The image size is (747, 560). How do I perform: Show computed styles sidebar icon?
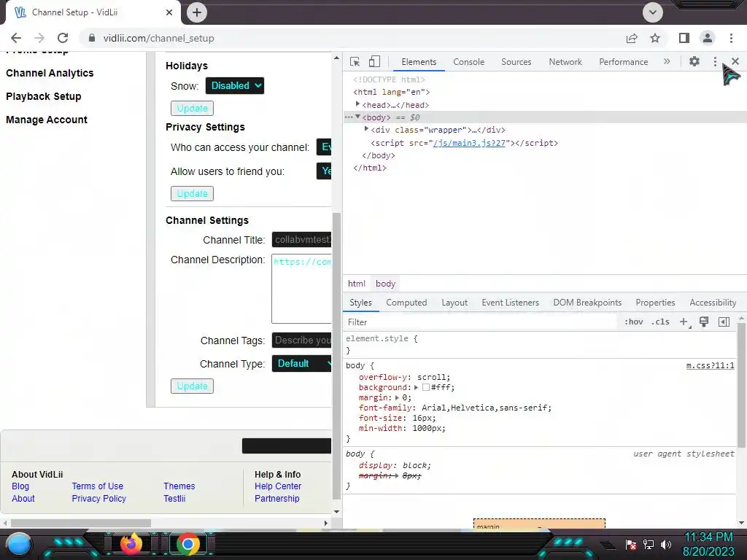click(724, 322)
